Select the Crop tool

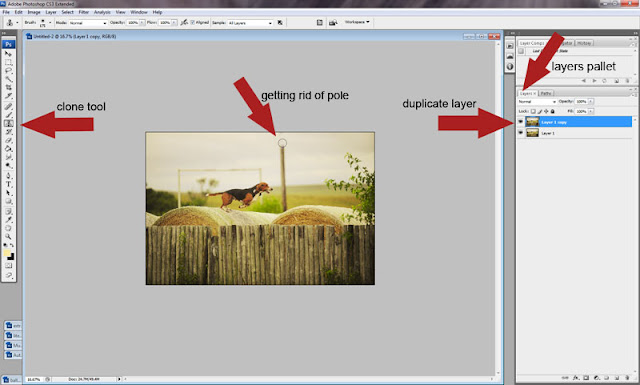(8, 87)
